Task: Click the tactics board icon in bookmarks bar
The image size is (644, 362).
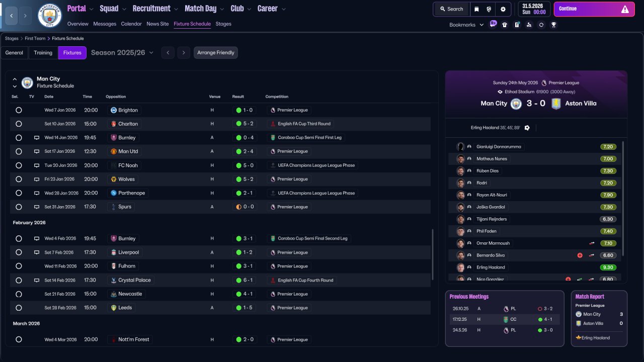Action: pyautogui.click(x=517, y=25)
